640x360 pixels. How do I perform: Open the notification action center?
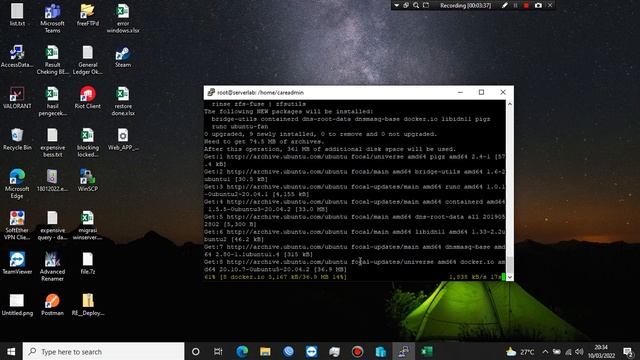[628, 351]
